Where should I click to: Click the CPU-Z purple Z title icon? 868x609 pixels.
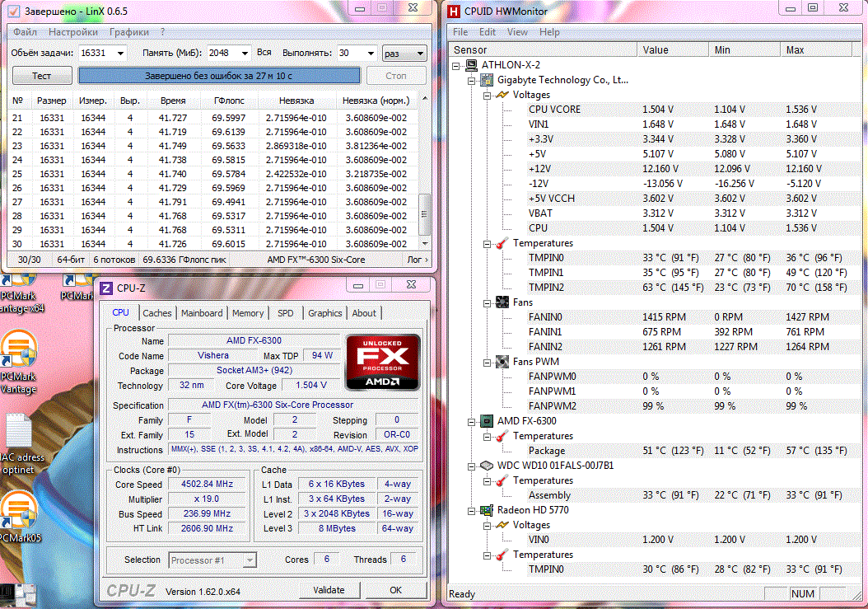(x=106, y=288)
